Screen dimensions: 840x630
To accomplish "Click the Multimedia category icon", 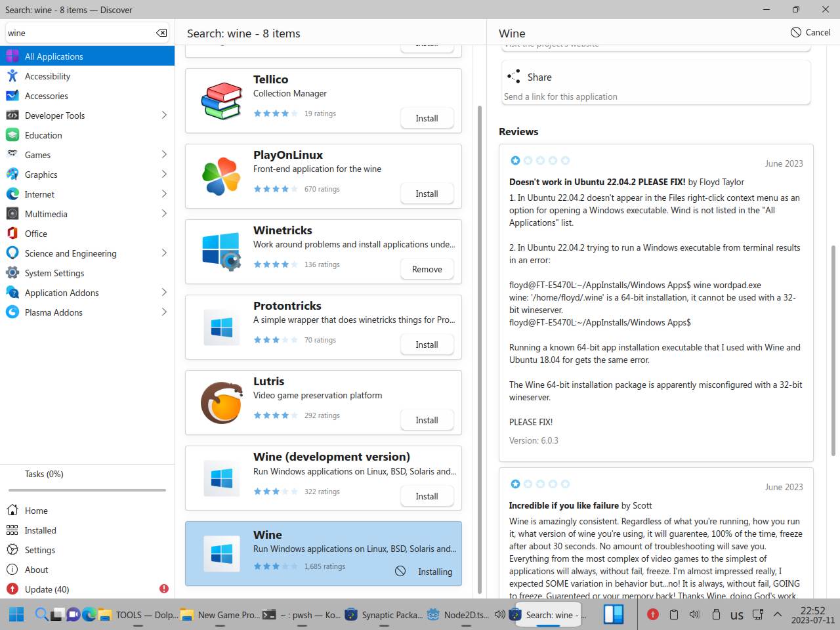I will coord(12,214).
